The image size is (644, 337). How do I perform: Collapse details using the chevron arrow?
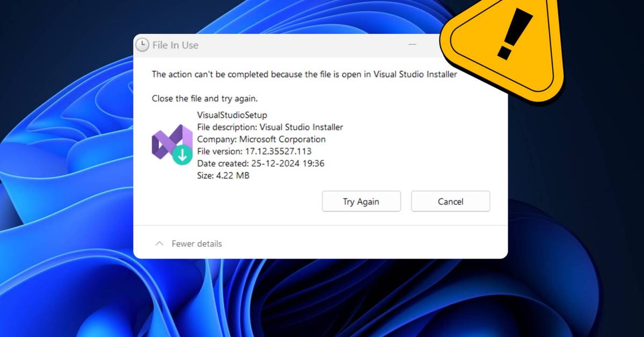[159, 244]
